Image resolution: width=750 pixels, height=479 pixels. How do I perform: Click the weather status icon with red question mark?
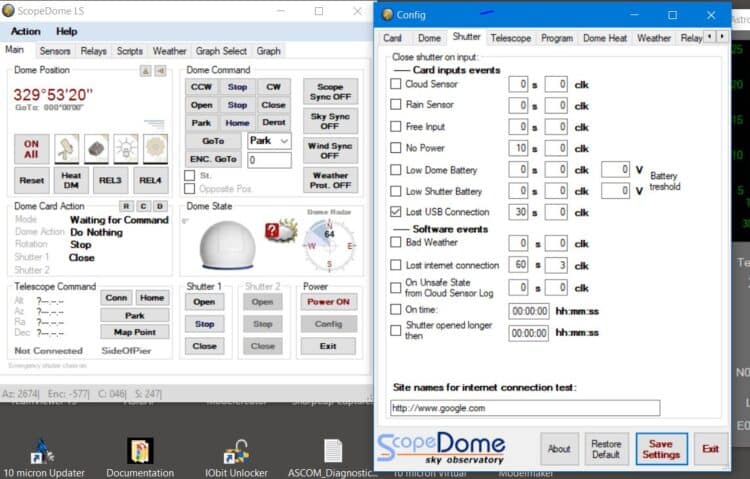pos(281,231)
